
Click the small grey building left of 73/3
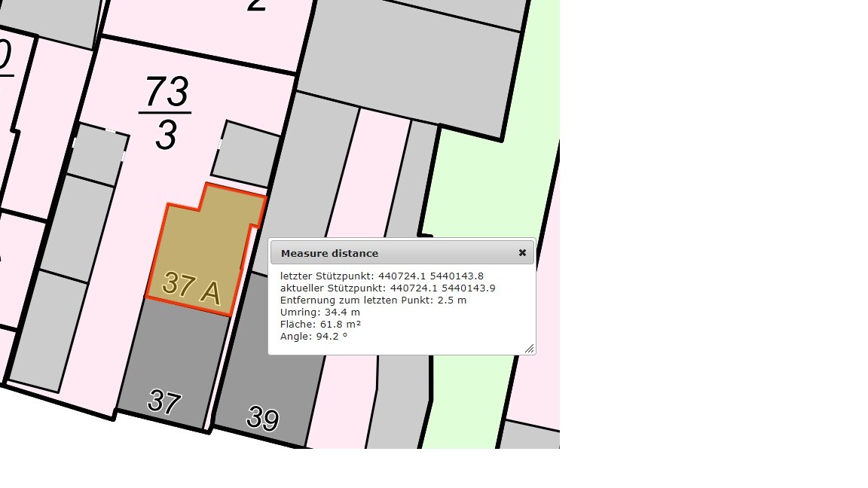(99, 156)
